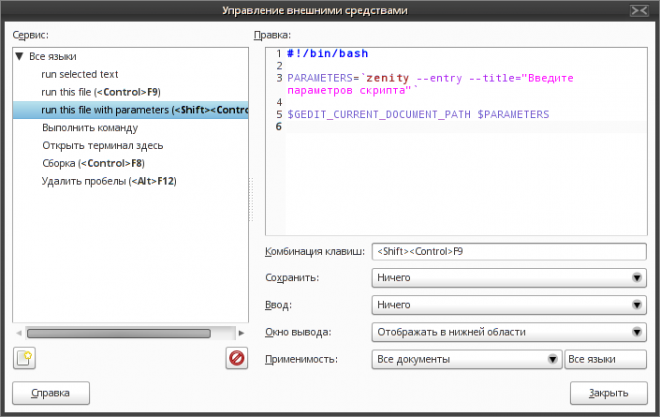This screenshot has width=660, height=417.
Task: Open the "Все документы" applicability dropdown
Action: click(465, 359)
